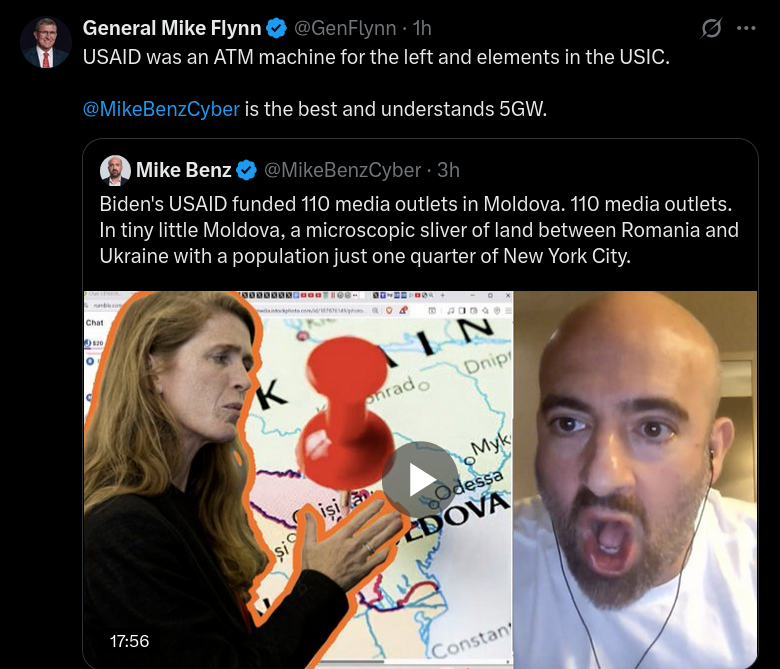Image resolution: width=780 pixels, height=669 pixels.
Task: Open the blue @MikeBenzCyber mention link
Action: [x=161, y=109]
